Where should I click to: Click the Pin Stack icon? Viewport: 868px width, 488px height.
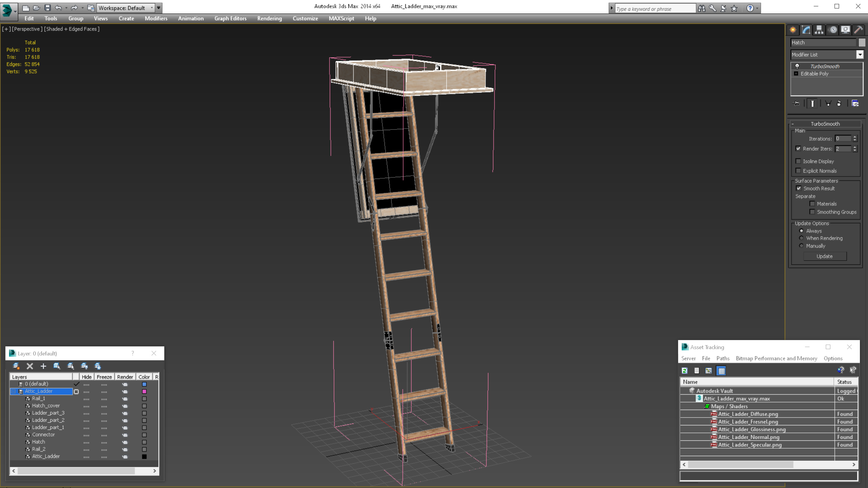[x=797, y=103]
